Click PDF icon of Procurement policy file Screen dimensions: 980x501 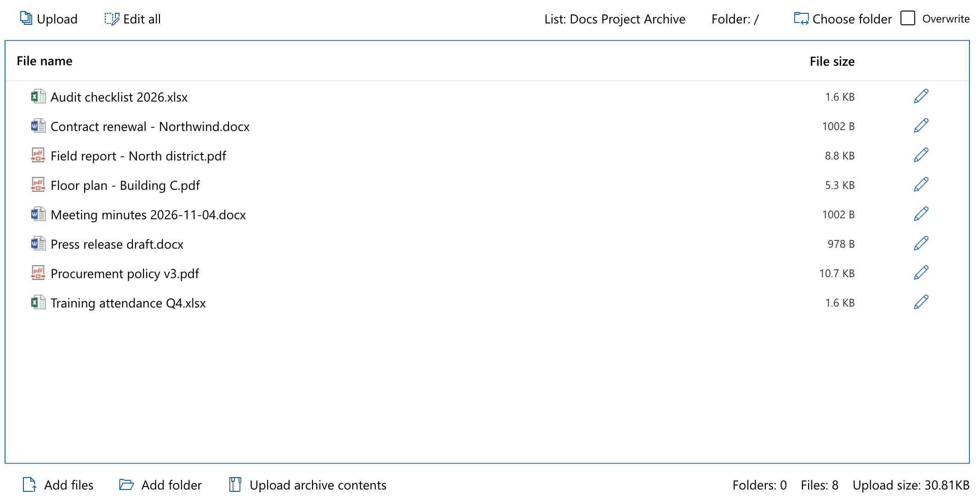point(38,273)
